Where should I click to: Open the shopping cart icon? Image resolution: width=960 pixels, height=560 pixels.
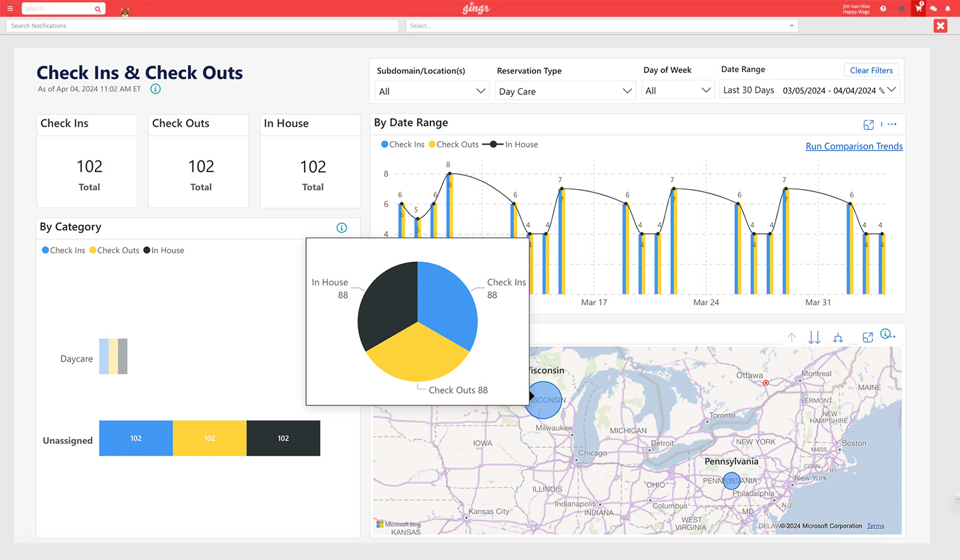point(918,9)
